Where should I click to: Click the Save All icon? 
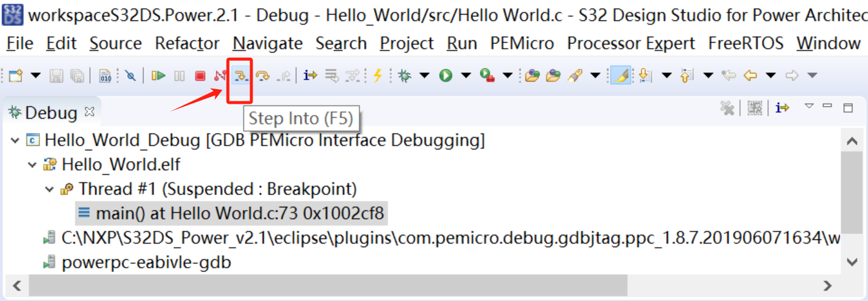tap(77, 75)
